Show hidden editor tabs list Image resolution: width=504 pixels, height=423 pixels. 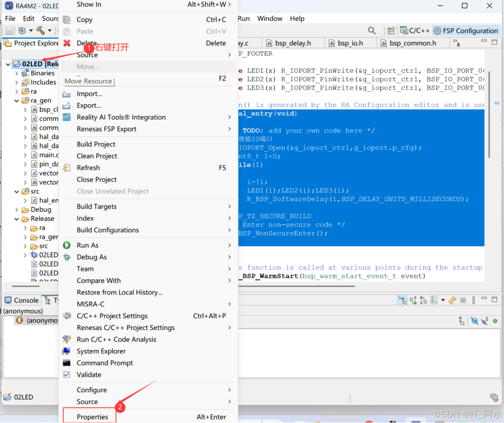(457, 42)
